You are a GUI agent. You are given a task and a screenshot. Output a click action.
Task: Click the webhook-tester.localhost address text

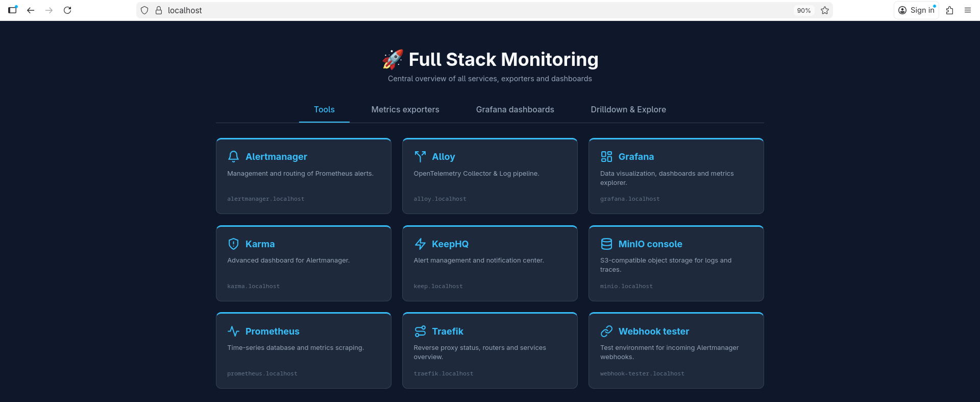(x=642, y=374)
